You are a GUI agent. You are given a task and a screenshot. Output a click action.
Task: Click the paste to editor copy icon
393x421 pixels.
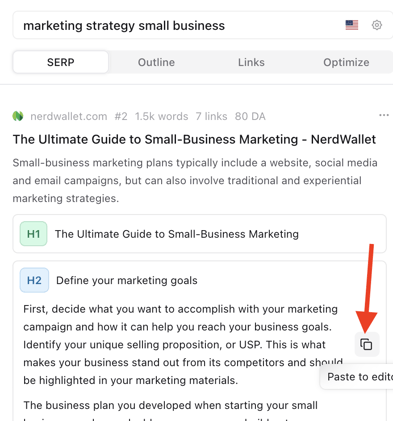[367, 344]
